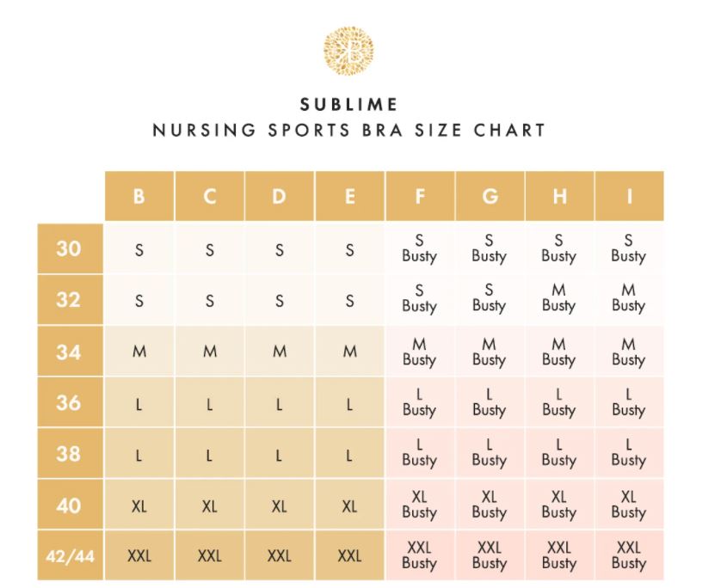
Task: Select the S cell for 30B
Action: click(x=139, y=249)
